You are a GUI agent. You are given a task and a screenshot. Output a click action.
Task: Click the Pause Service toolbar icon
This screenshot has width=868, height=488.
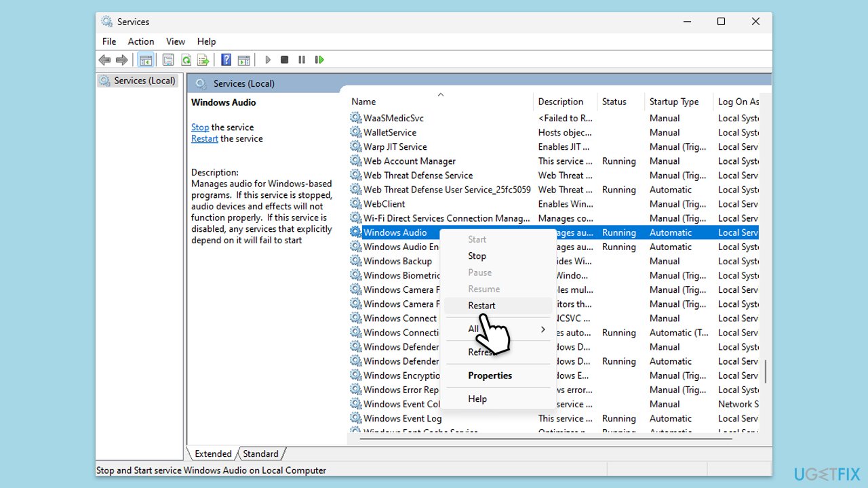point(302,60)
